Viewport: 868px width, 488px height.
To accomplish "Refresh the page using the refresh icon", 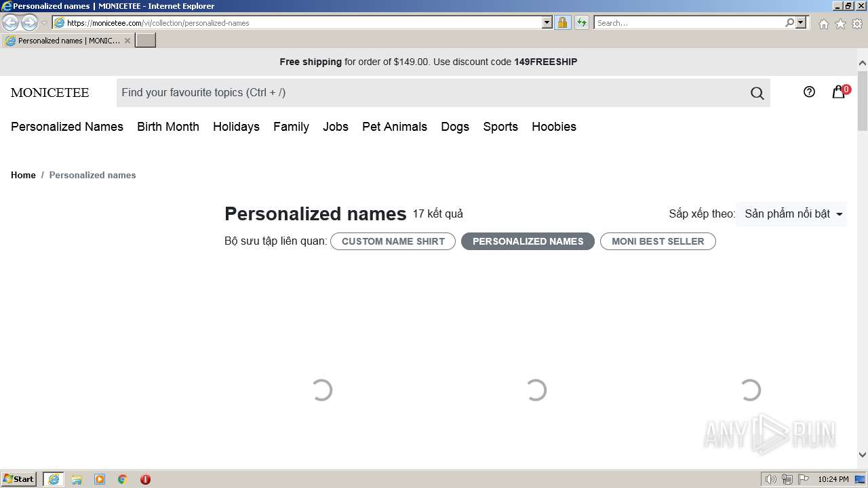I will (581, 22).
